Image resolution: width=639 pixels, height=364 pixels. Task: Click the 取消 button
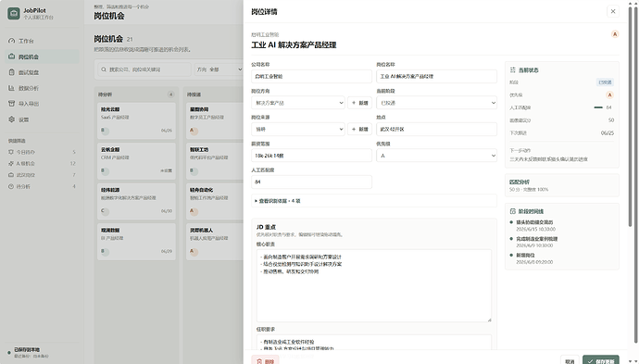pyautogui.click(x=570, y=360)
